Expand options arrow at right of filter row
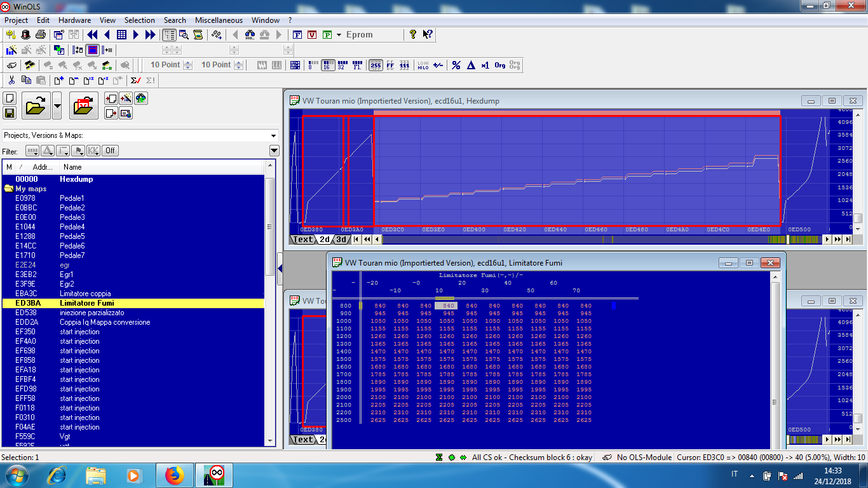The width and height of the screenshot is (868, 488). 274,151
